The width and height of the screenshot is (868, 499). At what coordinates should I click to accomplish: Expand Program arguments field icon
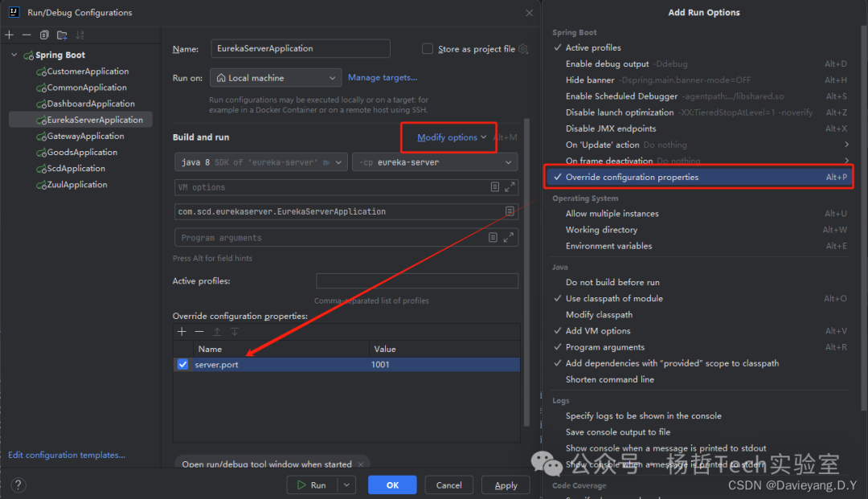[x=509, y=237]
